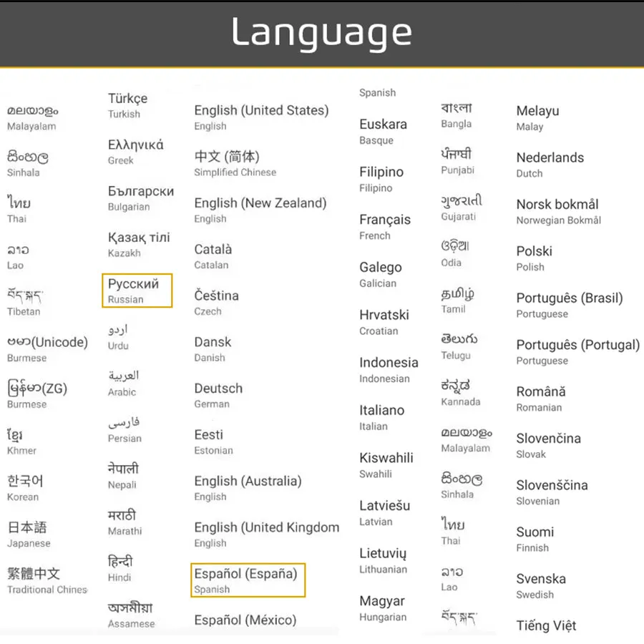
Task: Pick Български Bulgarian language
Action: click(x=141, y=198)
